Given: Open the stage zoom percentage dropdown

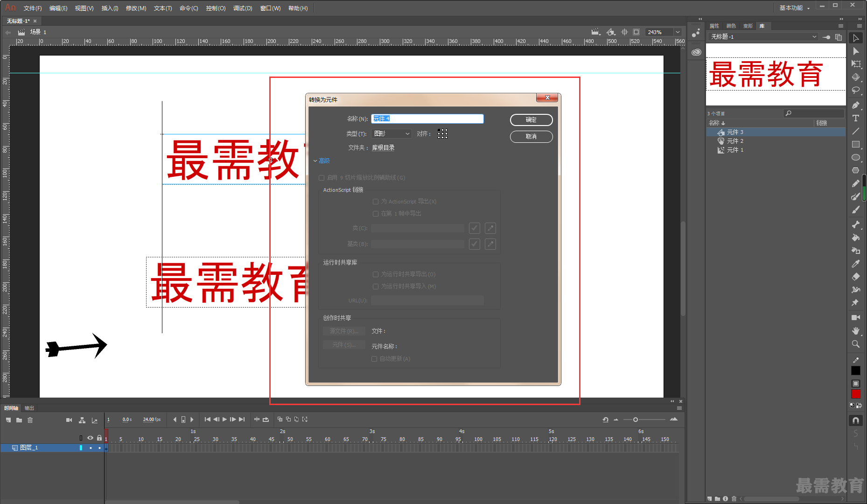Looking at the screenshot, I should [678, 32].
